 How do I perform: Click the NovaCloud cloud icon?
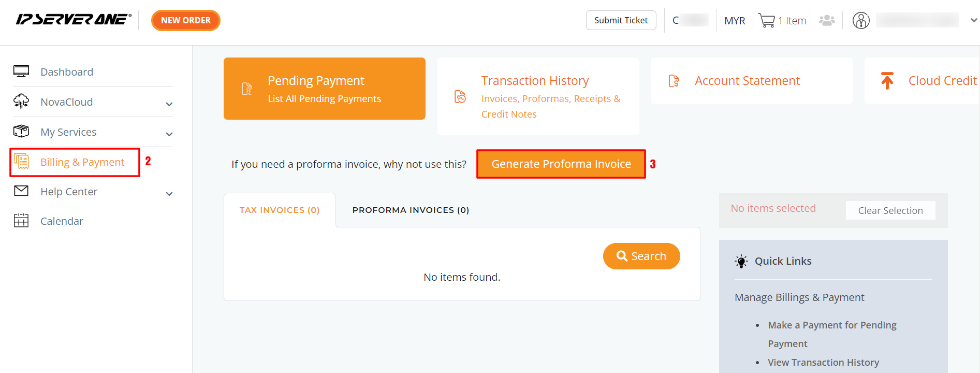pos(21,102)
